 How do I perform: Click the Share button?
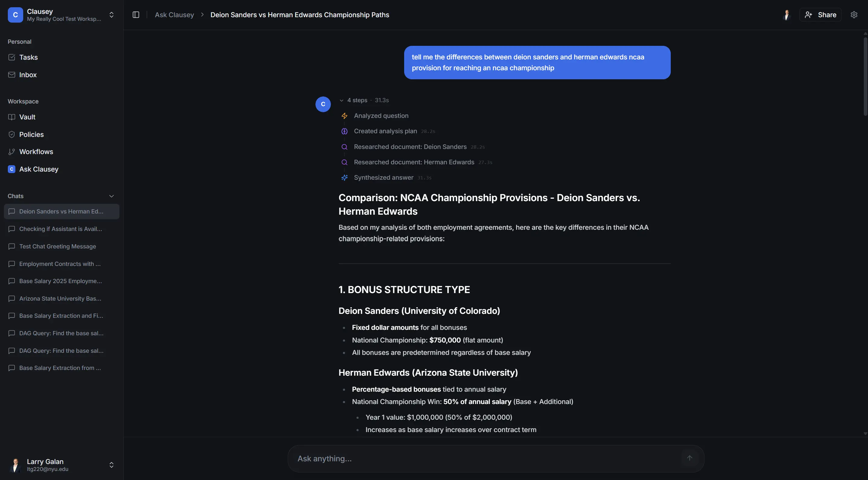click(x=820, y=15)
